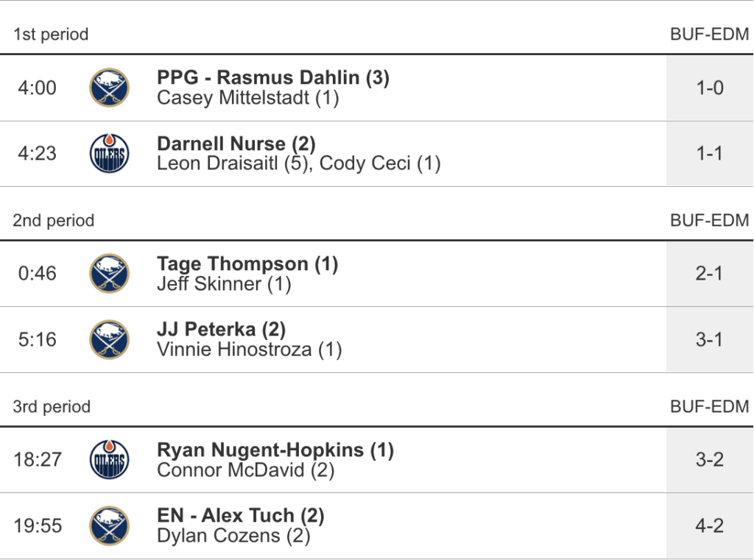Click the 18:27 goal time
This screenshot has height=560, width=754.
click(38, 460)
